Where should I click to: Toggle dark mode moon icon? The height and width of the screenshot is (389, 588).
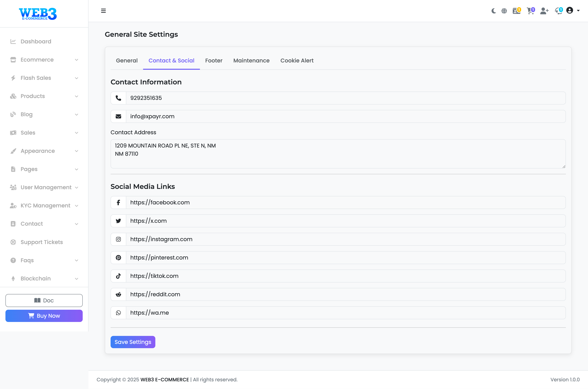point(494,11)
